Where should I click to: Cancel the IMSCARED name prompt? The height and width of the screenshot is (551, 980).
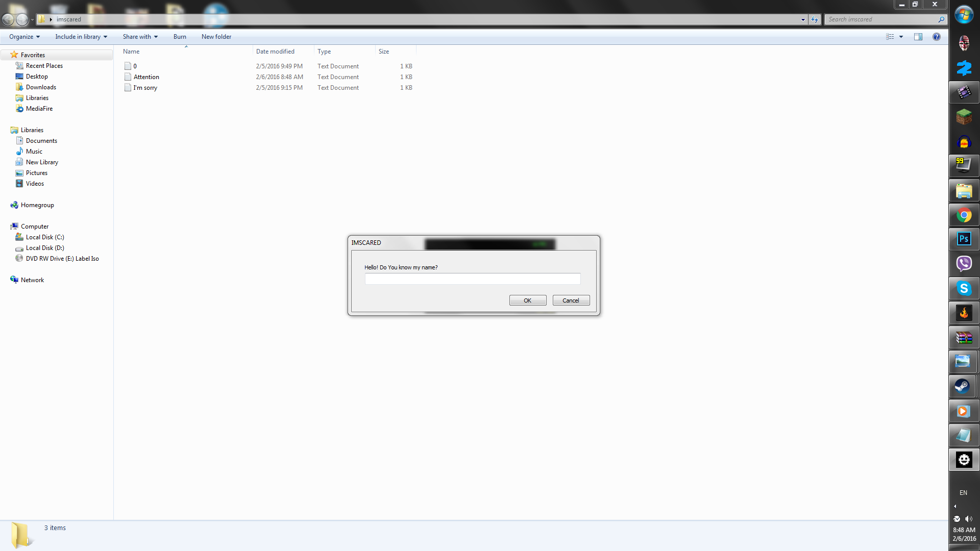[571, 300]
